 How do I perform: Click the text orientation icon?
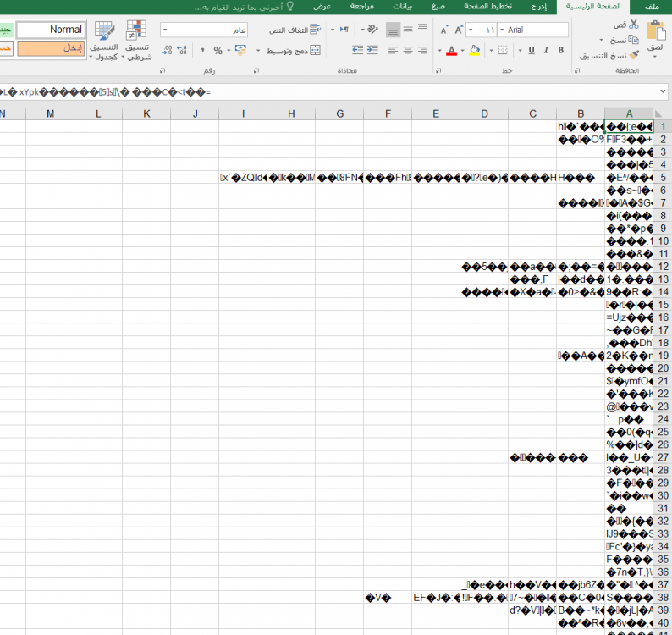click(x=372, y=30)
